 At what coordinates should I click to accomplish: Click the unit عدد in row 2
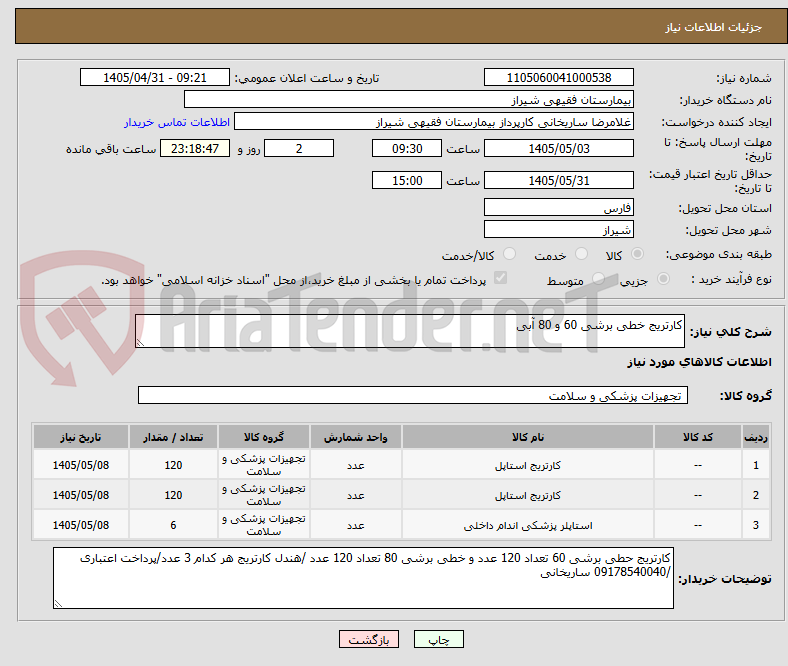coord(356,496)
